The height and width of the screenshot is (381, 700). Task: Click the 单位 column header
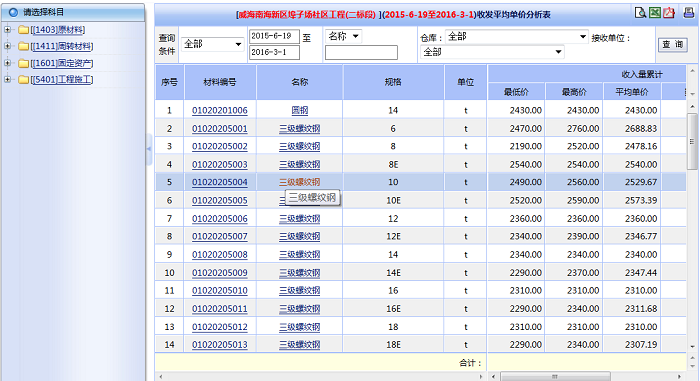(466, 82)
